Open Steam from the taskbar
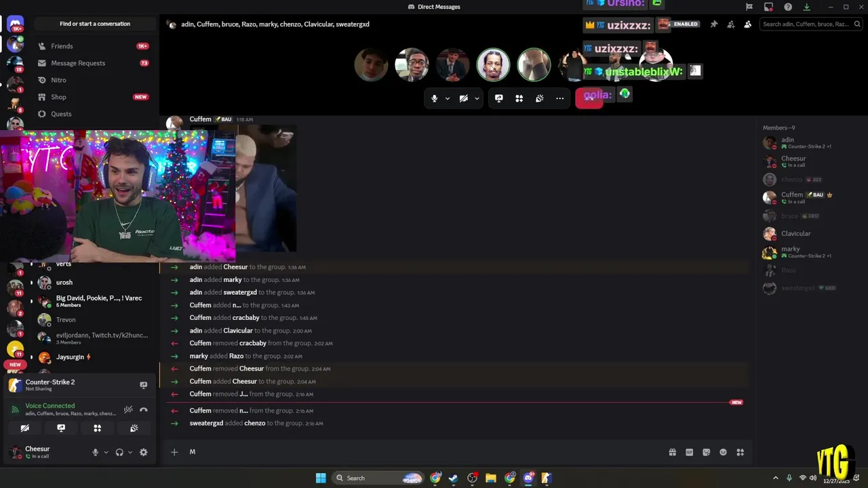The height and width of the screenshot is (488, 868). tap(454, 478)
